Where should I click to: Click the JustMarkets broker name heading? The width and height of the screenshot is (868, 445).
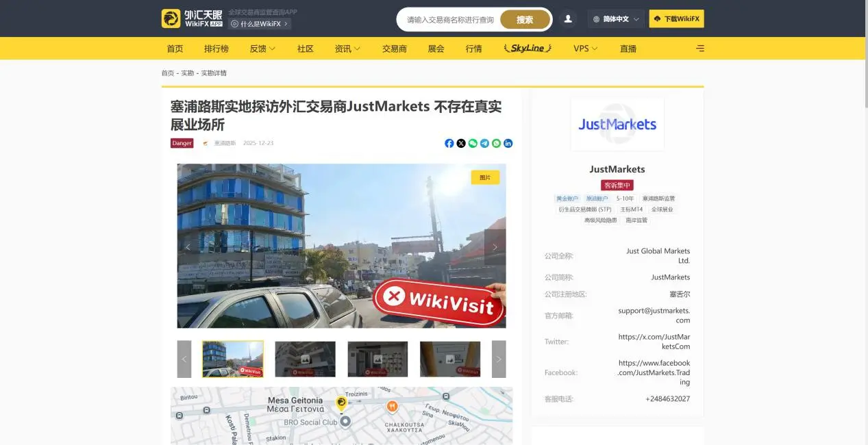617,169
